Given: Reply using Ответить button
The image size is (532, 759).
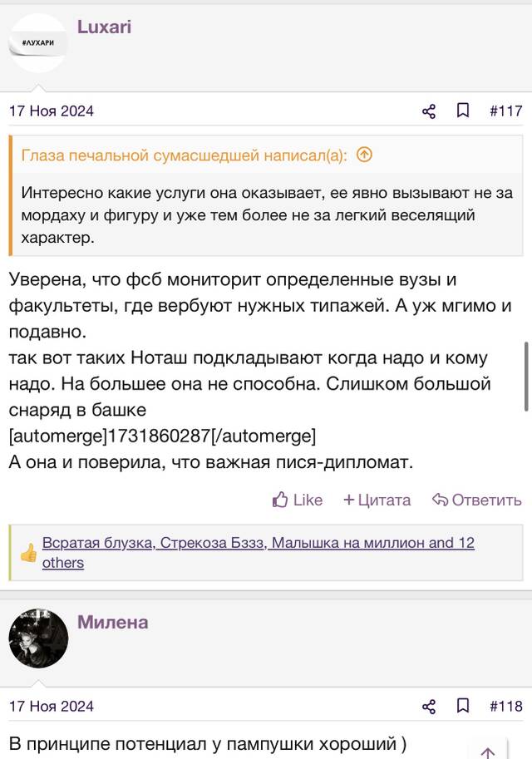Looking at the screenshot, I should tap(477, 500).
